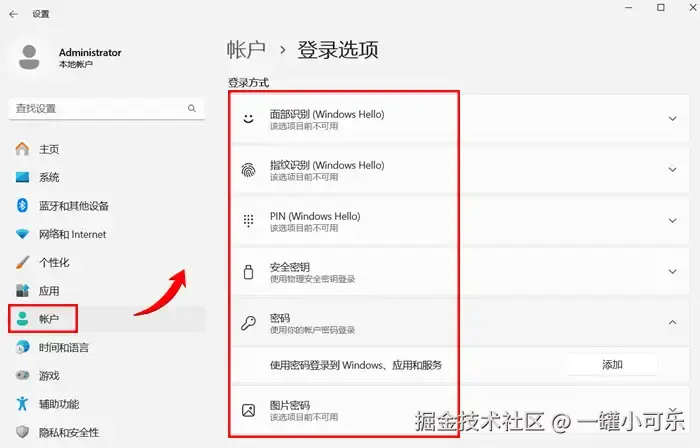Click the 帐户 person icon in sidebar
Viewport: 700px width, 448px height.
[x=22, y=319]
